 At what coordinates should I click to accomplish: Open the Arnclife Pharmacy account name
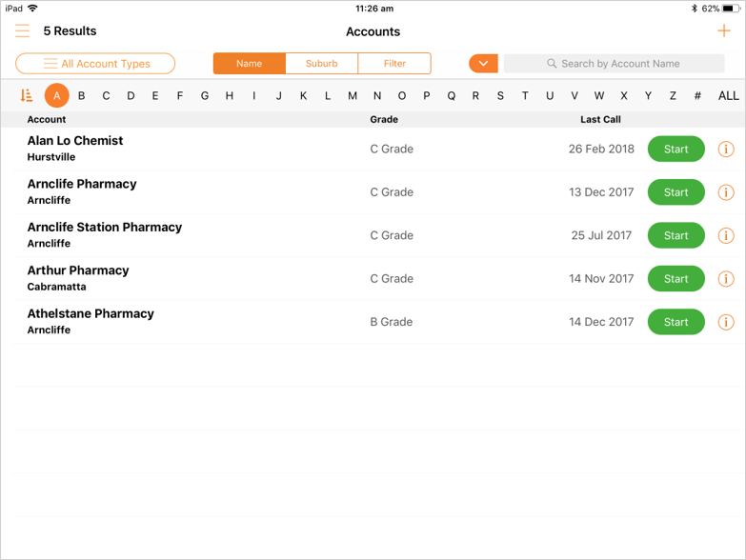pyautogui.click(x=82, y=184)
